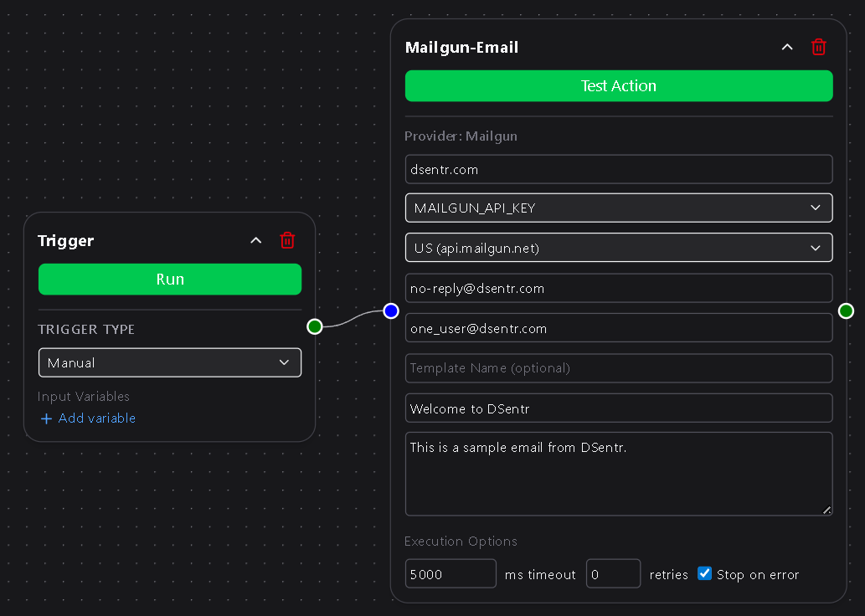Click the Trigger node's green output connector
Viewport: 865px width, 616px height.
315,326
